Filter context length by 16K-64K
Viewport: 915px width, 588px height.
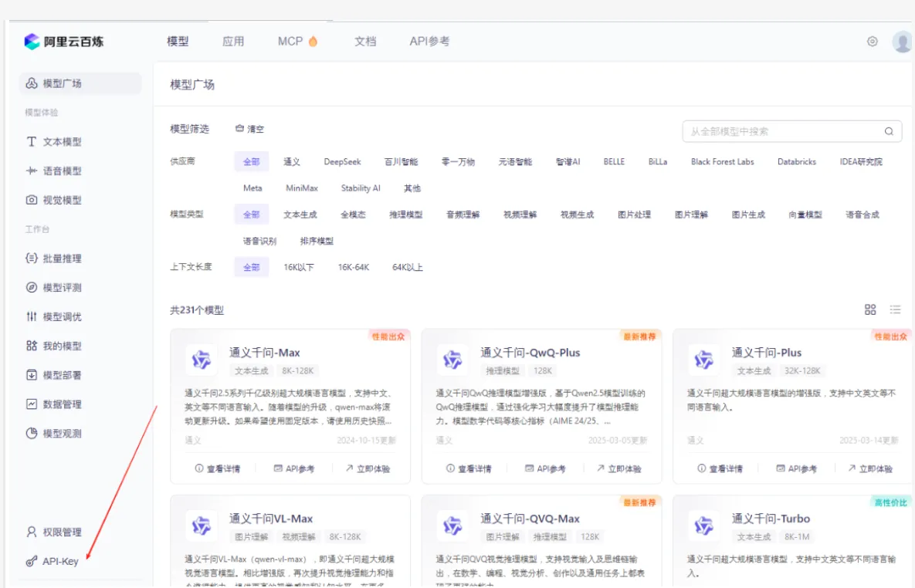(x=354, y=267)
